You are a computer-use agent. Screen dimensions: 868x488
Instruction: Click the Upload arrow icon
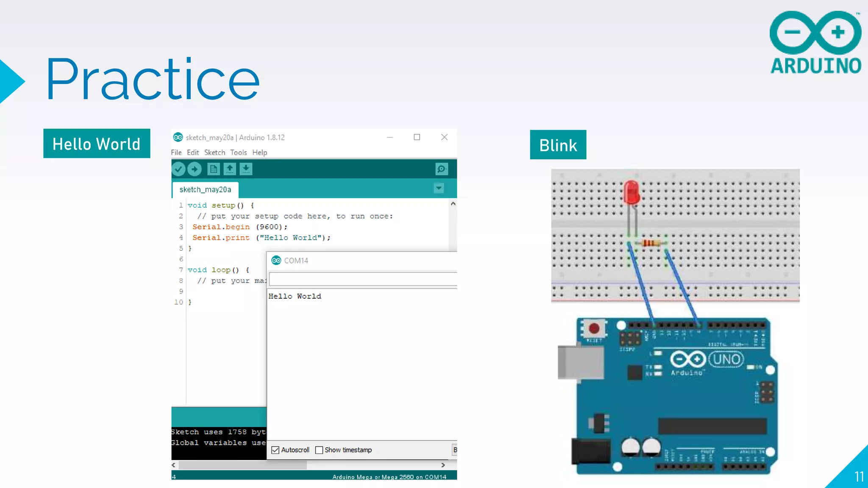(x=195, y=169)
